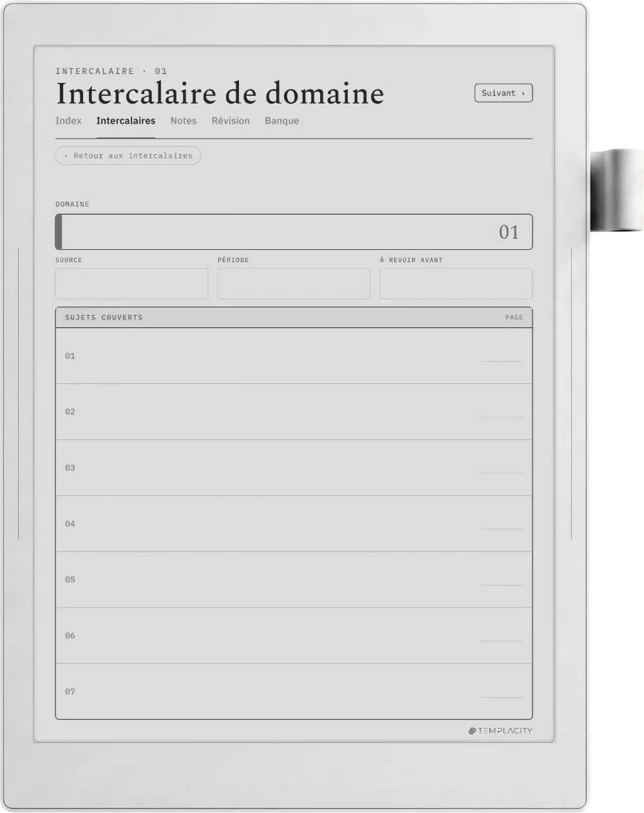Select subject row 05
This screenshot has width=644, height=813.
(294, 580)
